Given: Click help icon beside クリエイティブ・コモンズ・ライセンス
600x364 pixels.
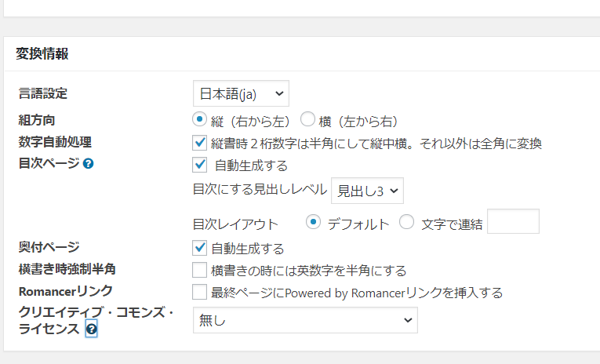Looking at the screenshot, I should pyautogui.click(x=91, y=329).
